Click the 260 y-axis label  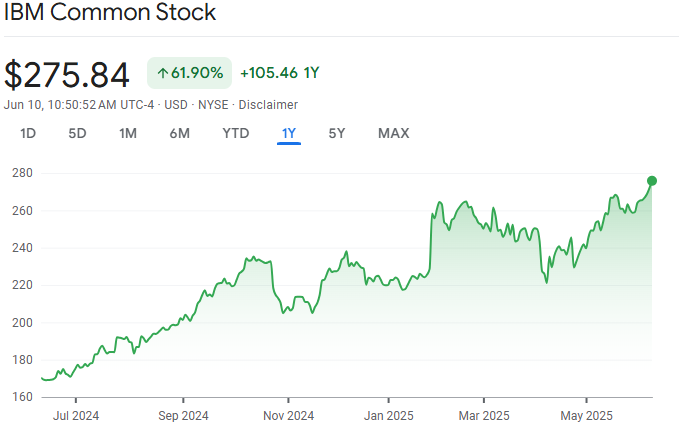tap(22, 211)
